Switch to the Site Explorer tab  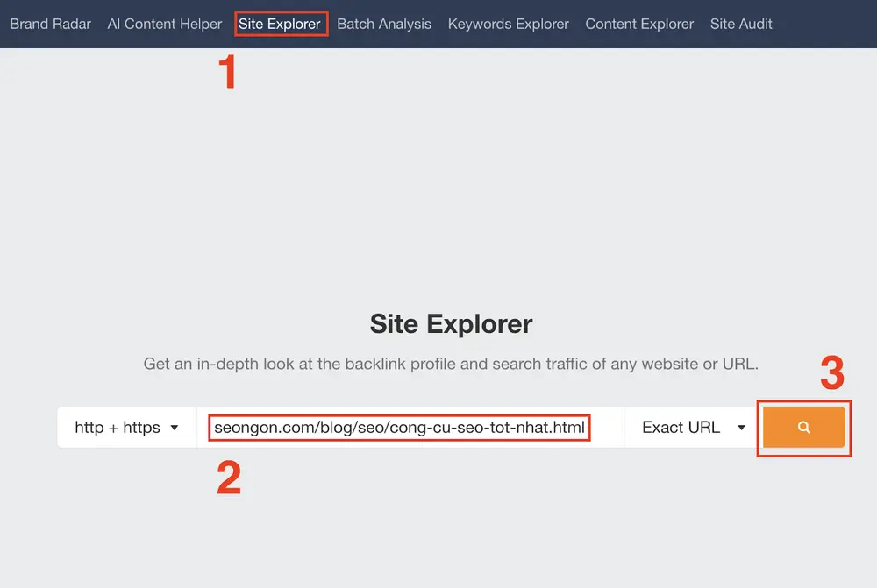(280, 24)
